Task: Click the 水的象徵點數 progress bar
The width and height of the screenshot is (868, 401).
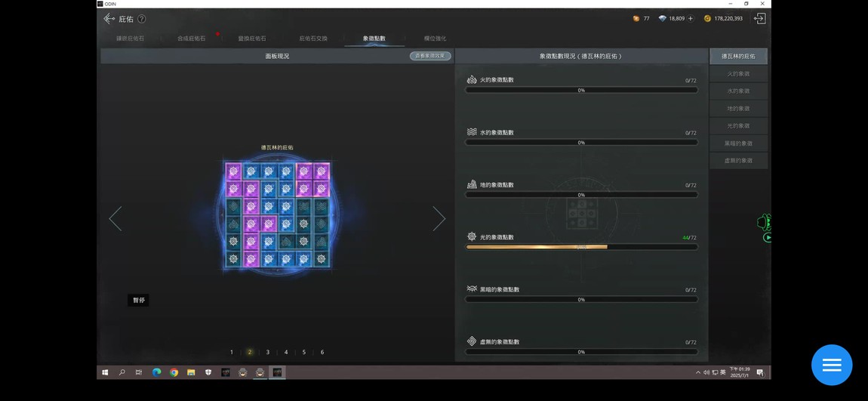Action: 581,142
